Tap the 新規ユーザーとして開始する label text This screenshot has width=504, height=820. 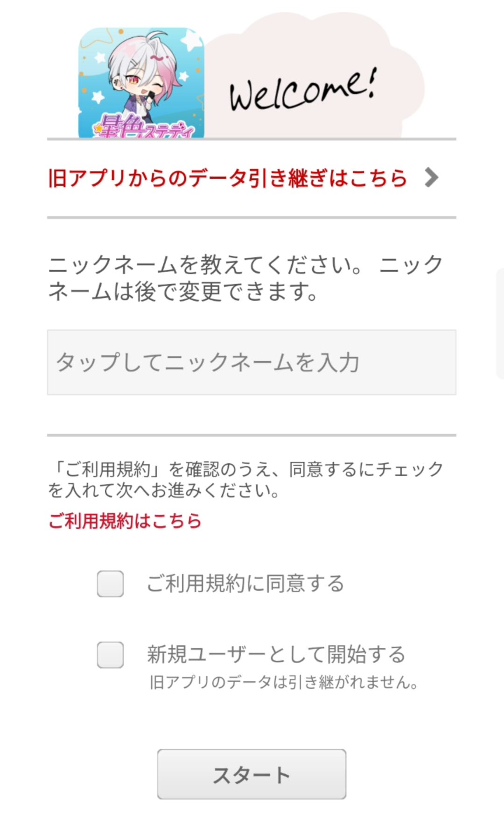click(x=276, y=654)
